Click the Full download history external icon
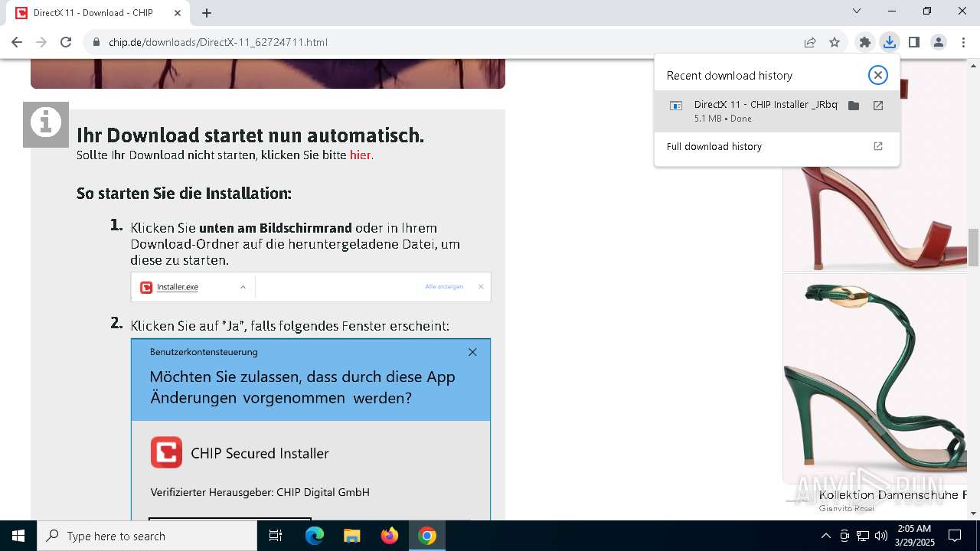Image resolution: width=980 pixels, height=551 pixels. pos(878,146)
